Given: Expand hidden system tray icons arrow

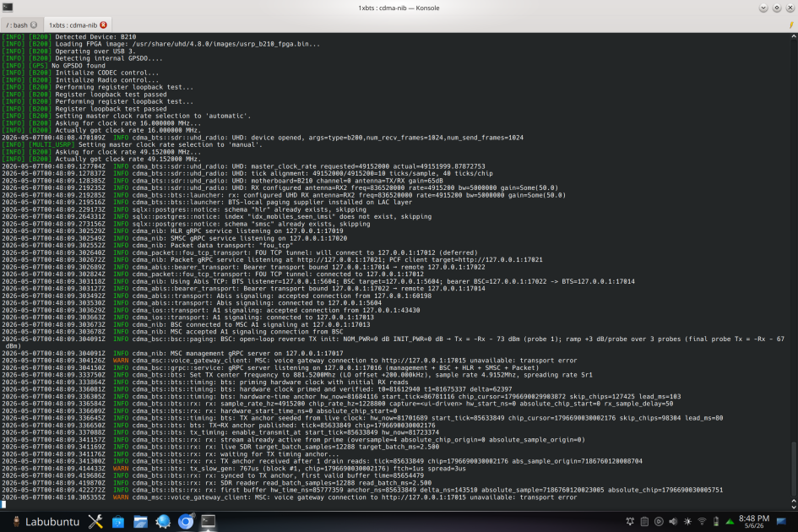Looking at the screenshot, I should click(x=730, y=521).
